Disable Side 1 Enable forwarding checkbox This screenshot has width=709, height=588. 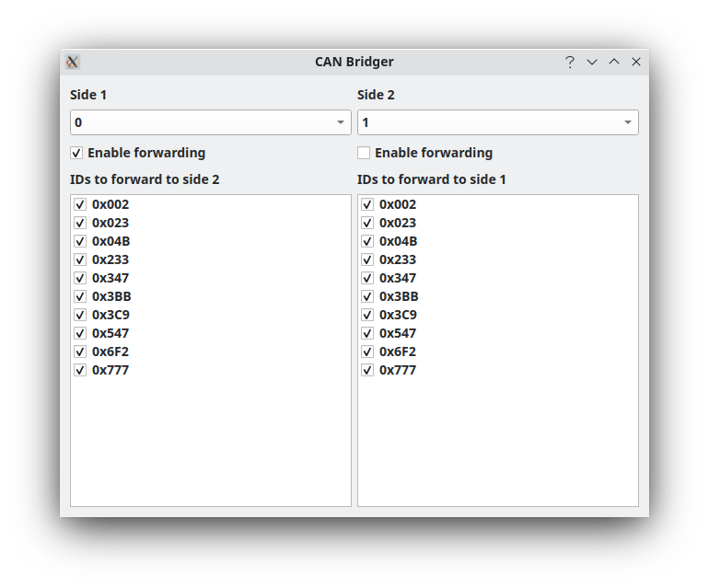[76, 153]
